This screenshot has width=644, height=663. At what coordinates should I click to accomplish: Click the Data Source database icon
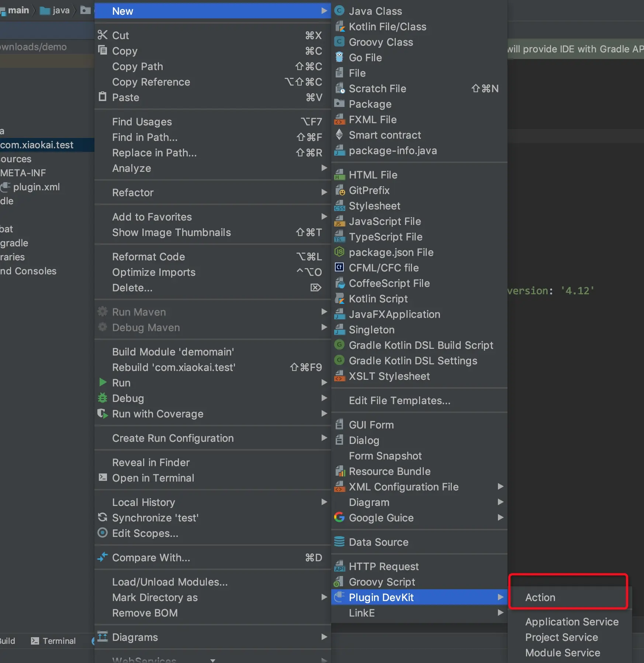point(339,542)
